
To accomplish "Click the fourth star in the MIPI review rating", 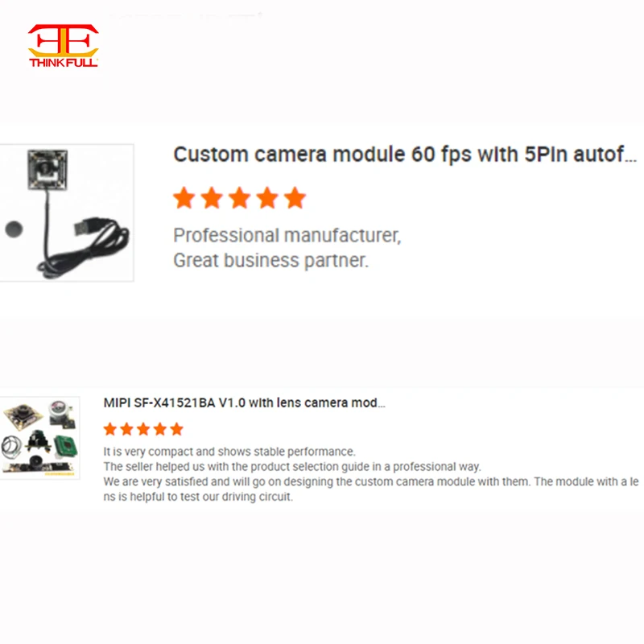I will (x=160, y=429).
